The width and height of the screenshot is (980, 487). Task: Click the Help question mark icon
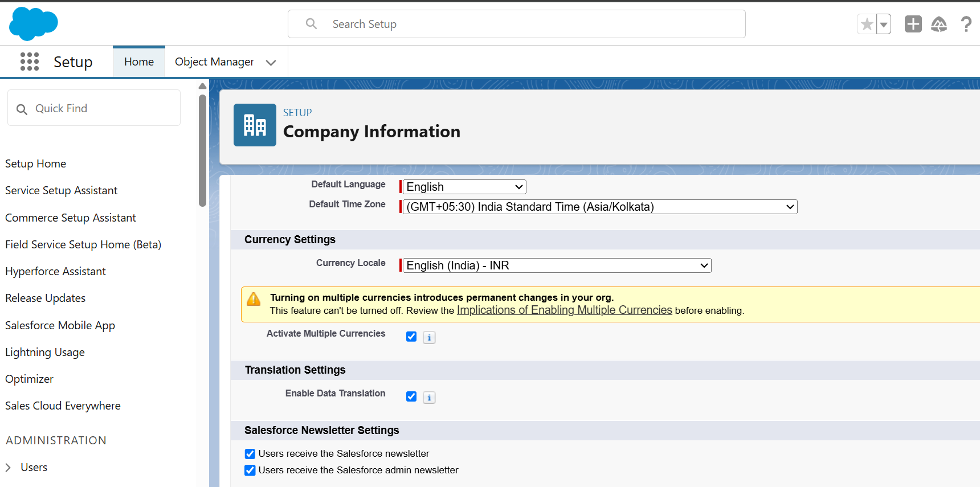click(x=966, y=24)
